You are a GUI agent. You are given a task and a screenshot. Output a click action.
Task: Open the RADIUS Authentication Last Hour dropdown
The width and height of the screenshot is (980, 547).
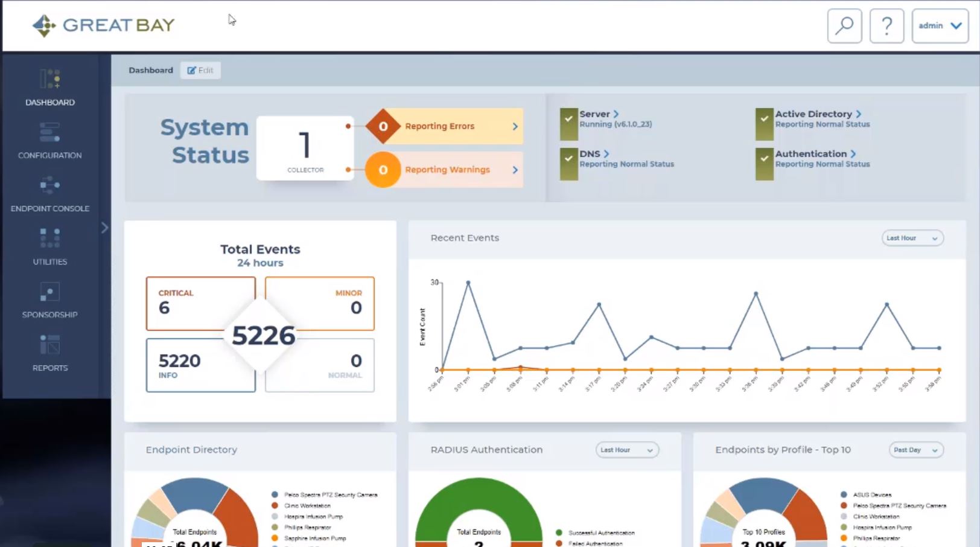627,450
